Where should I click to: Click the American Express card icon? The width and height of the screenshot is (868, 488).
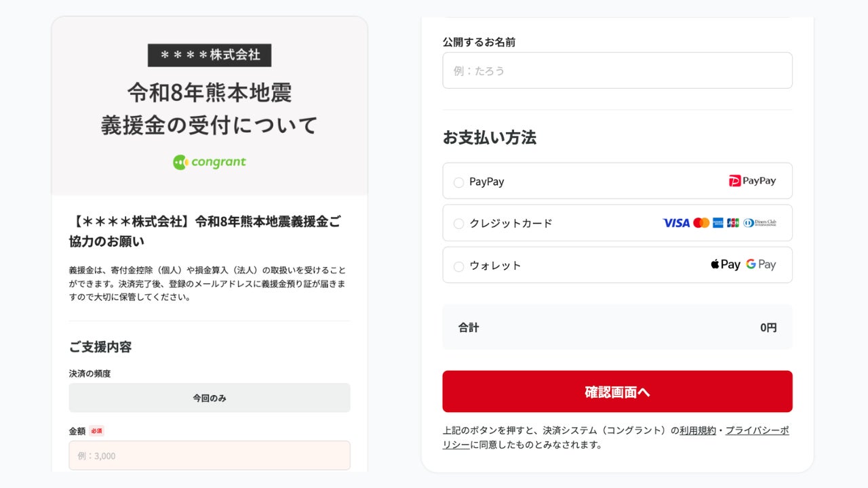(717, 223)
